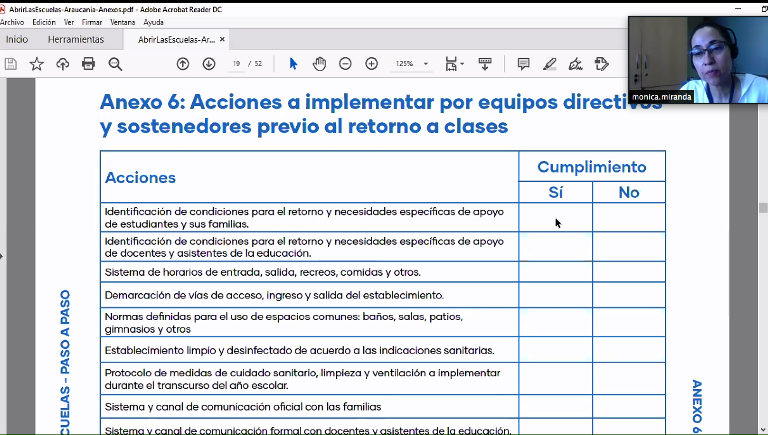The width and height of the screenshot is (768, 435).
Task: Open the Edición menu
Action: point(44,22)
